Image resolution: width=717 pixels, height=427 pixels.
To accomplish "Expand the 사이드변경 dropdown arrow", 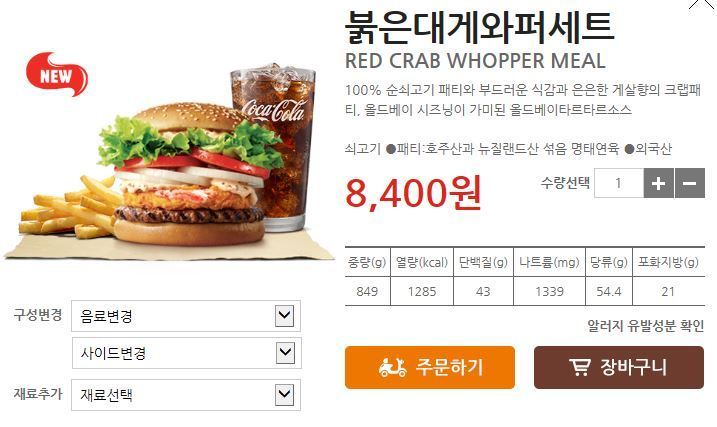I will (285, 353).
